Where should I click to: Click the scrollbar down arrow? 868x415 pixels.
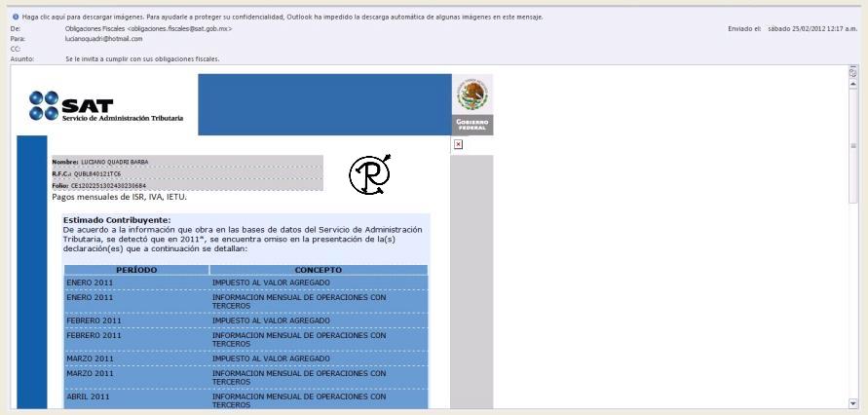click(853, 402)
